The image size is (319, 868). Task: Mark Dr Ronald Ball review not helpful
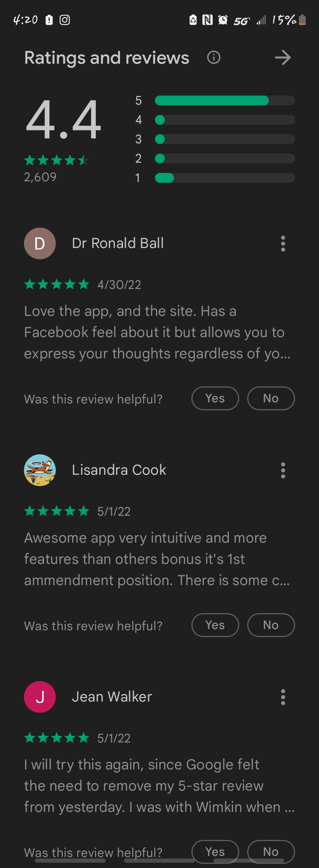(x=271, y=398)
